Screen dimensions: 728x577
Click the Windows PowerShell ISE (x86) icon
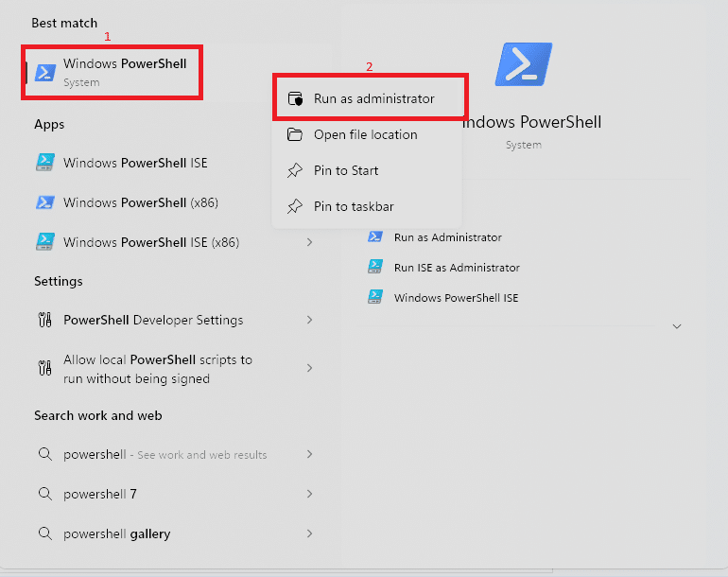44,242
